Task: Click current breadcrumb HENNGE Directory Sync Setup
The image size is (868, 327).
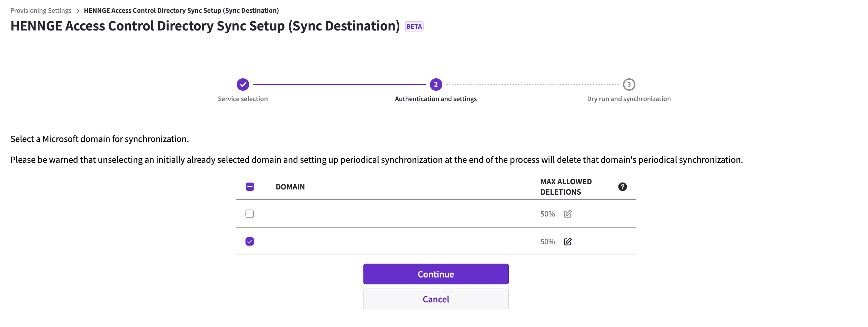Action: (181, 10)
